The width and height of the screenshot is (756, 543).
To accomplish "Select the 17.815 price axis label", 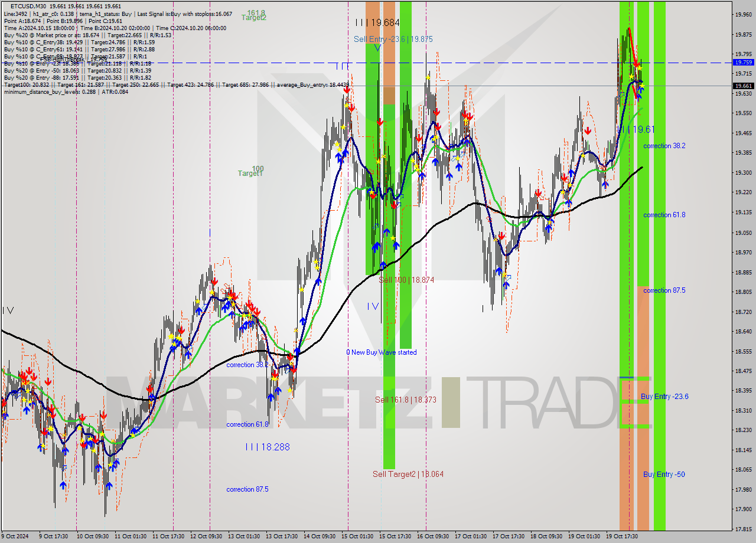I will [744, 529].
